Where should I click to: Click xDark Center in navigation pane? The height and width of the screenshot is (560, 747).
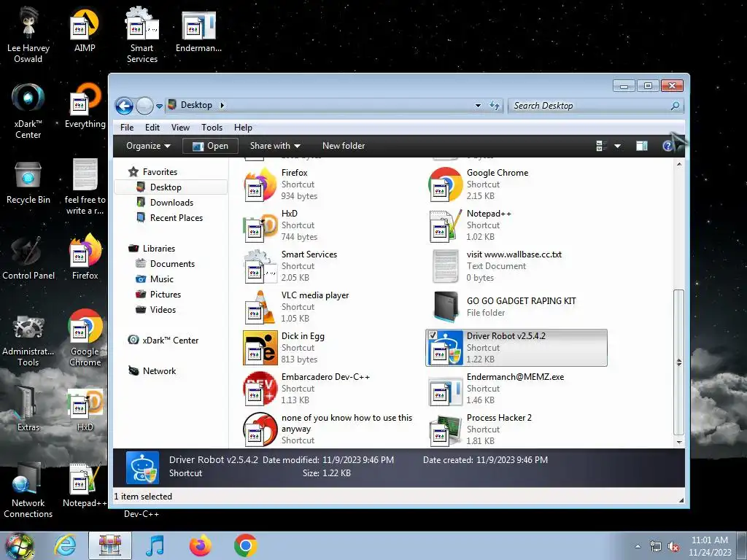click(170, 340)
